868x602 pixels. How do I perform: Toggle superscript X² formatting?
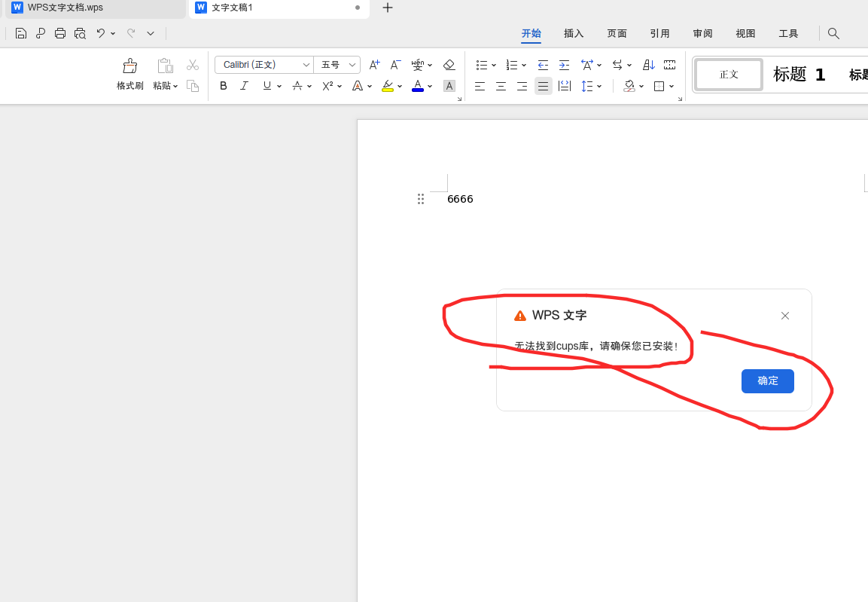(x=327, y=86)
